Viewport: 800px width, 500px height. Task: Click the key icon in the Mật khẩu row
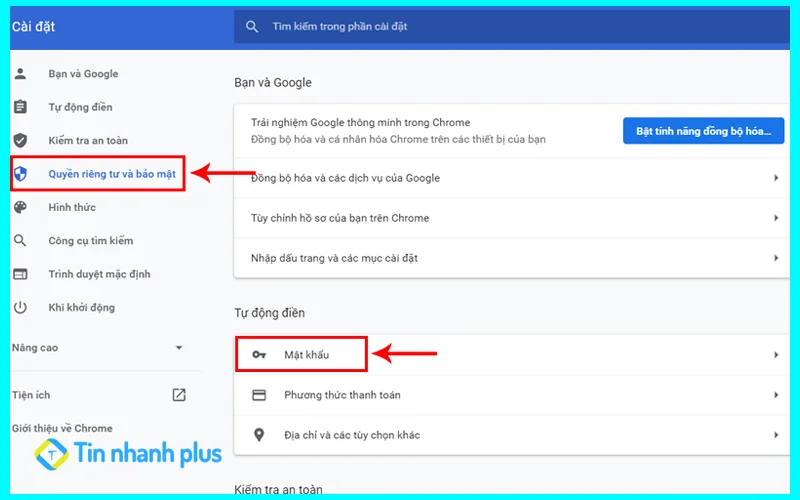coord(259,355)
